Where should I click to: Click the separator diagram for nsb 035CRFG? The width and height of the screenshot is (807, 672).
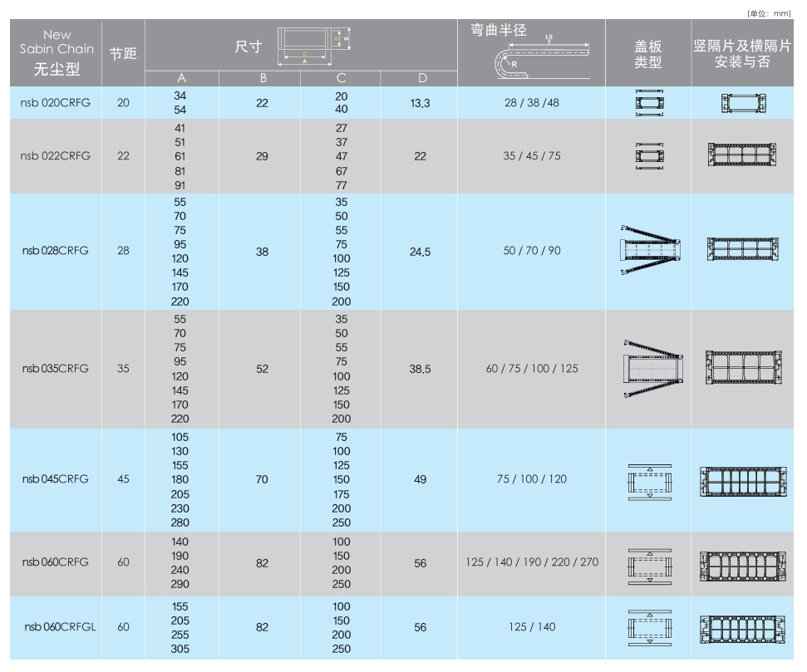point(744,367)
